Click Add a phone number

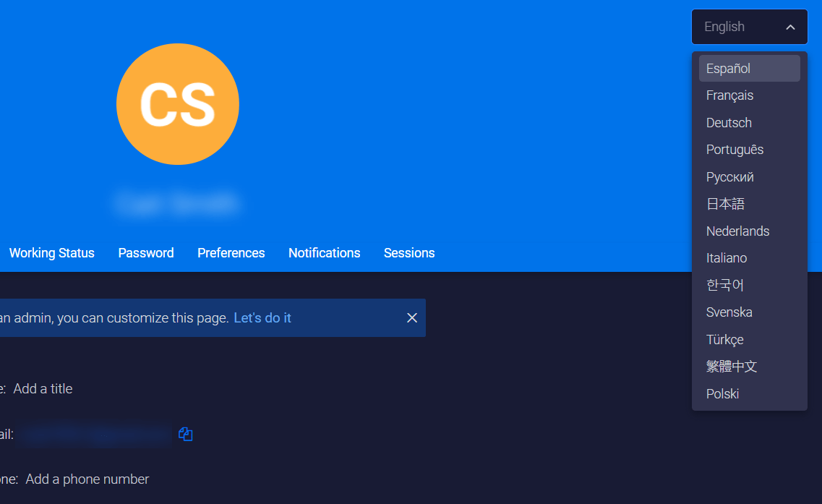pos(87,479)
